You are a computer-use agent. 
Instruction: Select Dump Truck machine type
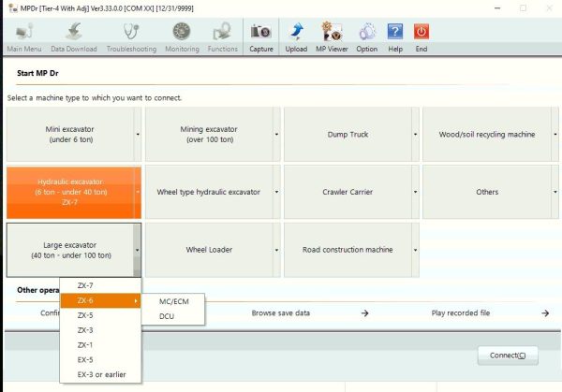(x=348, y=134)
